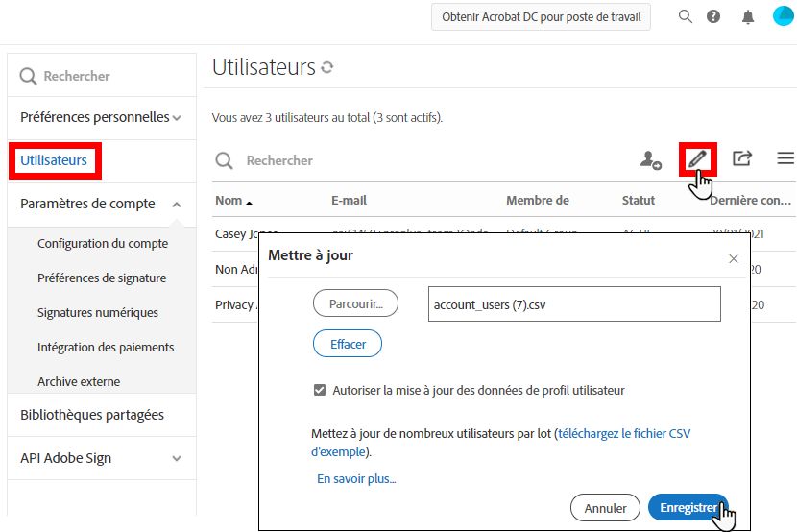Viewport: 797px width, 532px height.
Task: Click the add user icon
Action: click(651, 160)
